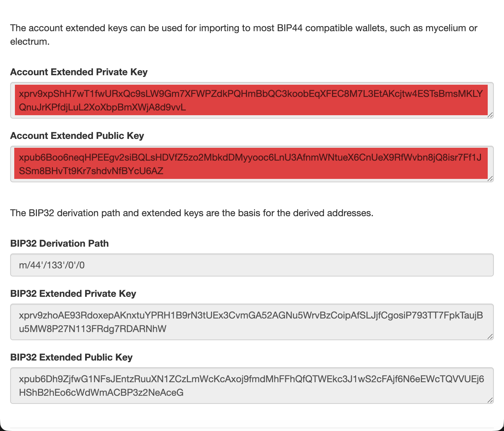Click the Account Extended Public Key resize handle
The image size is (504, 431).
(490, 179)
